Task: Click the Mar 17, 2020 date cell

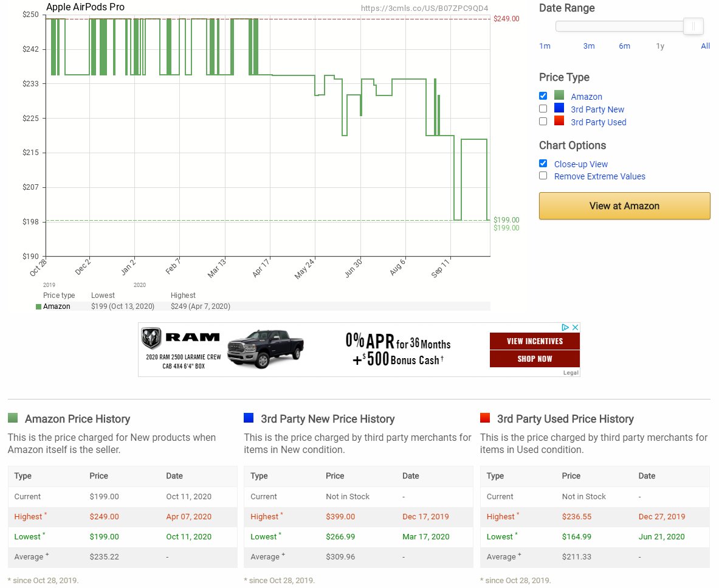Action: click(425, 537)
